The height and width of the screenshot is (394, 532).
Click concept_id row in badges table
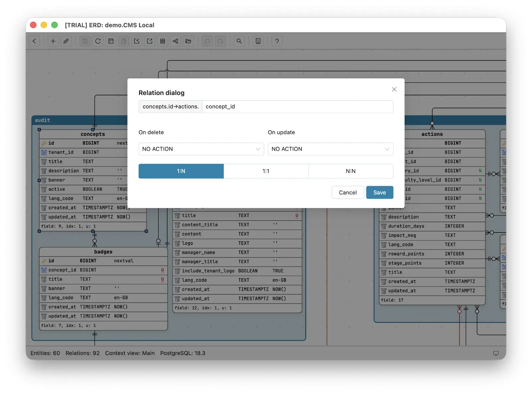103,270
